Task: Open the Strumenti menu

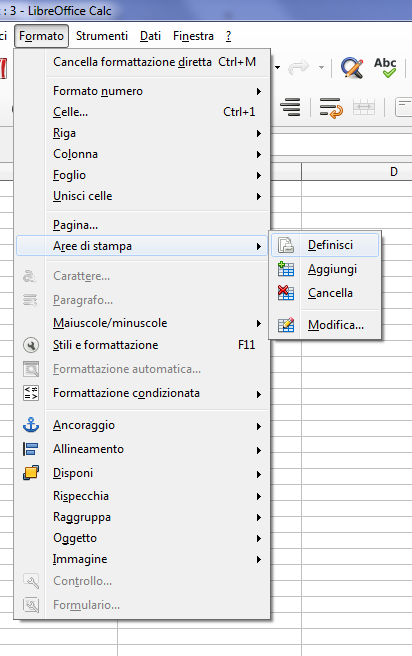Action: tap(102, 36)
